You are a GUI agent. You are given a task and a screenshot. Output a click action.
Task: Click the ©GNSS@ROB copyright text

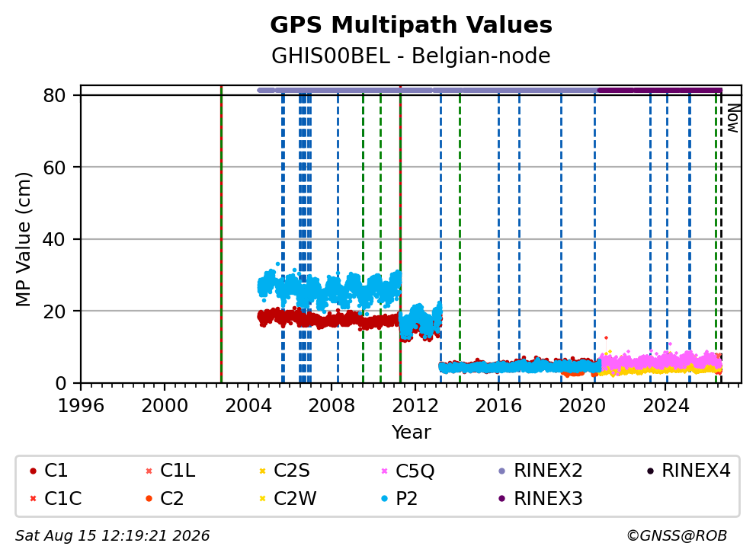pyautogui.click(x=677, y=535)
